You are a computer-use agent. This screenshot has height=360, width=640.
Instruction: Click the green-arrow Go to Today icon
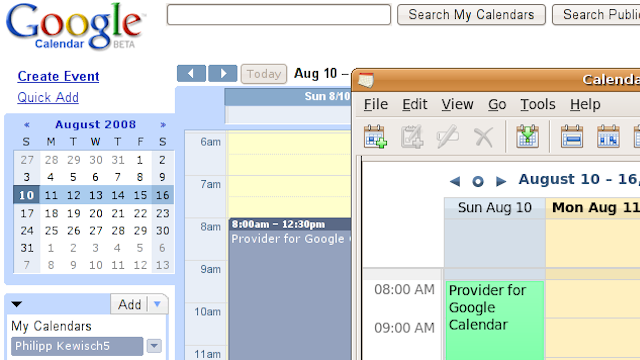point(527,137)
